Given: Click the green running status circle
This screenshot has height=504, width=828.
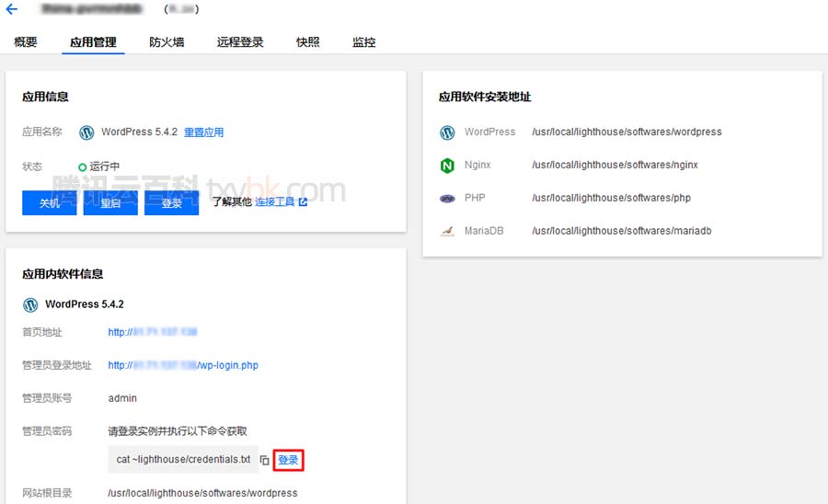Looking at the screenshot, I should point(82,167).
